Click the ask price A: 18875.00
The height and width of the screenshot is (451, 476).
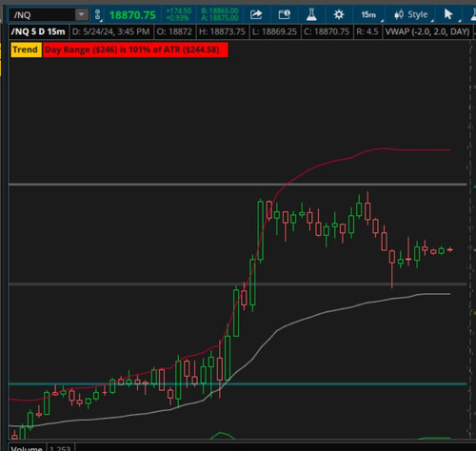[x=220, y=18]
